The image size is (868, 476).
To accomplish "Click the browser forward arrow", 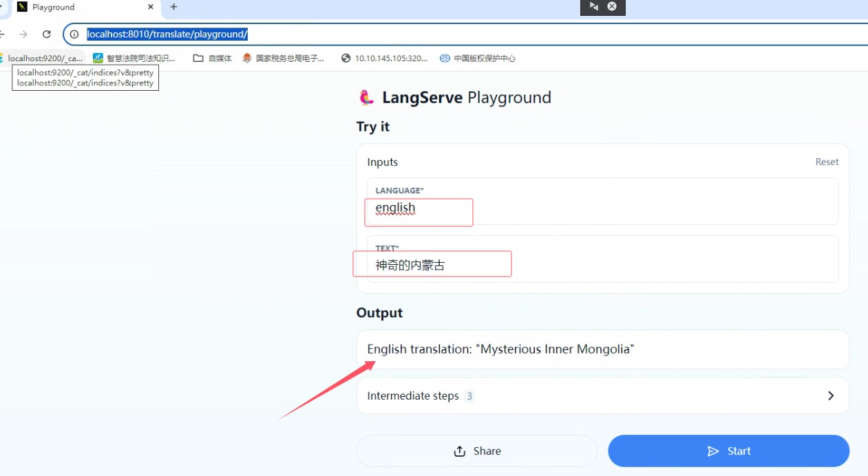I will (x=23, y=34).
